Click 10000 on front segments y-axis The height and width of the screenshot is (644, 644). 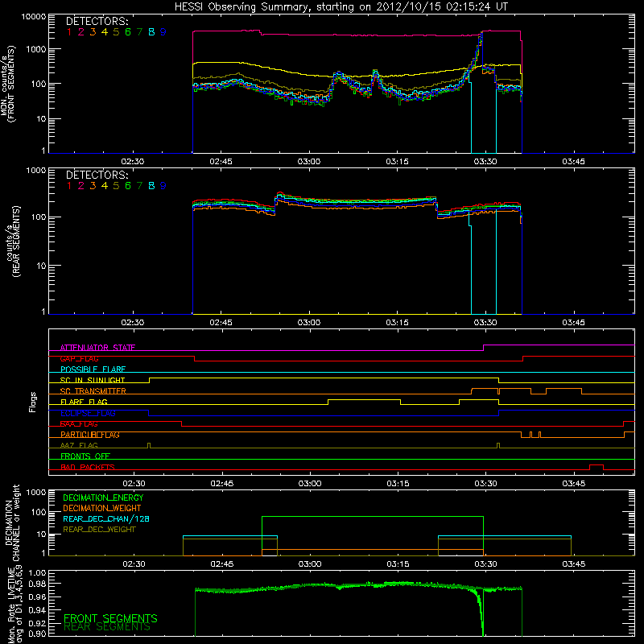(x=34, y=17)
